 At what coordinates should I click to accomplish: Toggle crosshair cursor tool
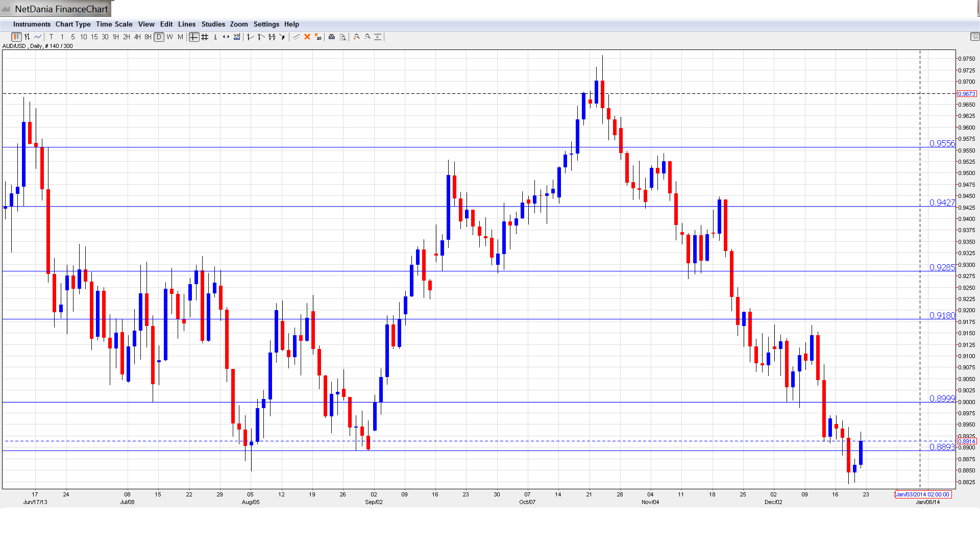pos(194,37)
